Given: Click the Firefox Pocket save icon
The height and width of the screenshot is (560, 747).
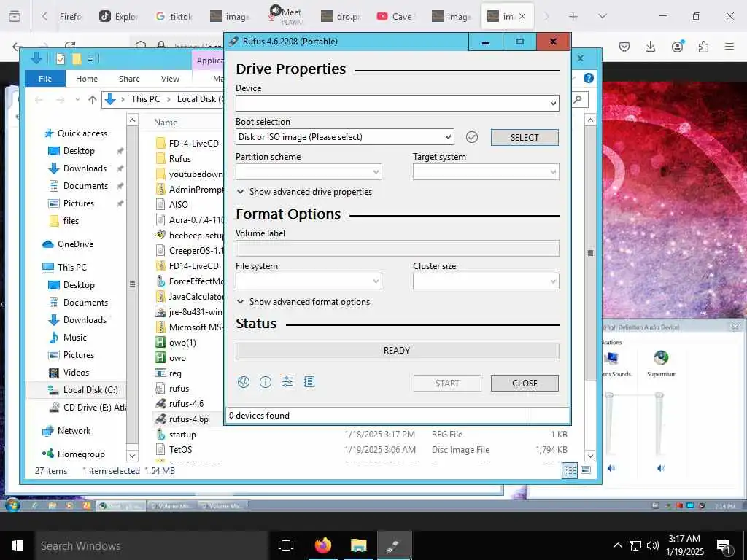Looking at the screenshot, I should pyautogui.click(x=624, y=47).
